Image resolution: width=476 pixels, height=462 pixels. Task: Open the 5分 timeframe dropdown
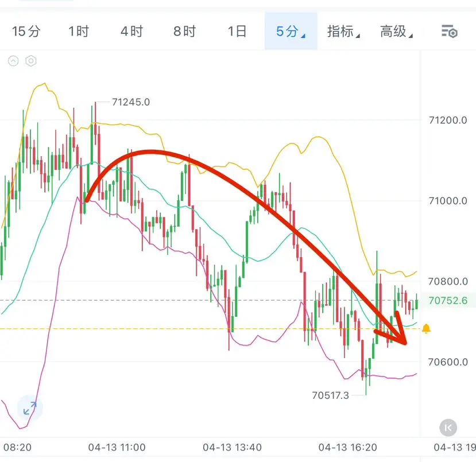click(x=291, y=31)
